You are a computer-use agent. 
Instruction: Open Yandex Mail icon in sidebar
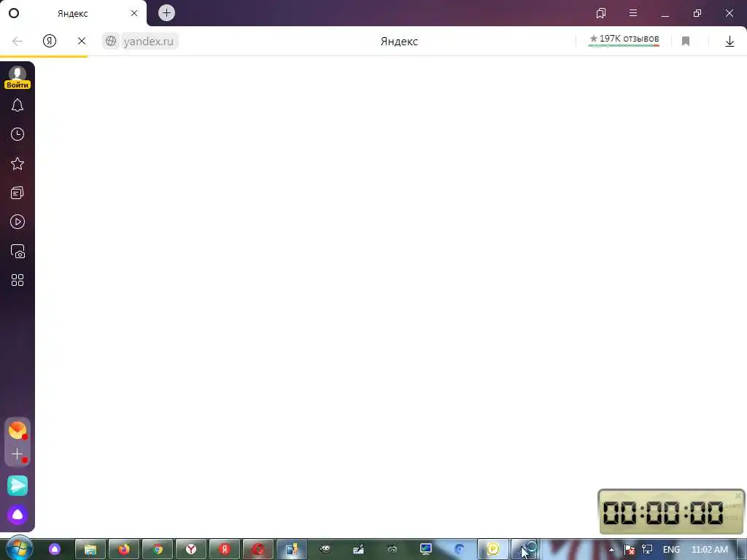pos(18,430)
